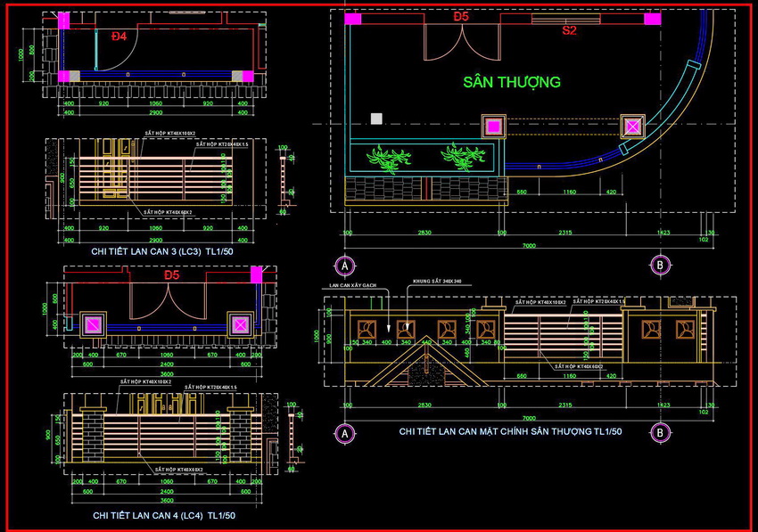Click the upper grid bubble A
The image size is (758, 532).
pyautogui.click(x=344, y=265)
